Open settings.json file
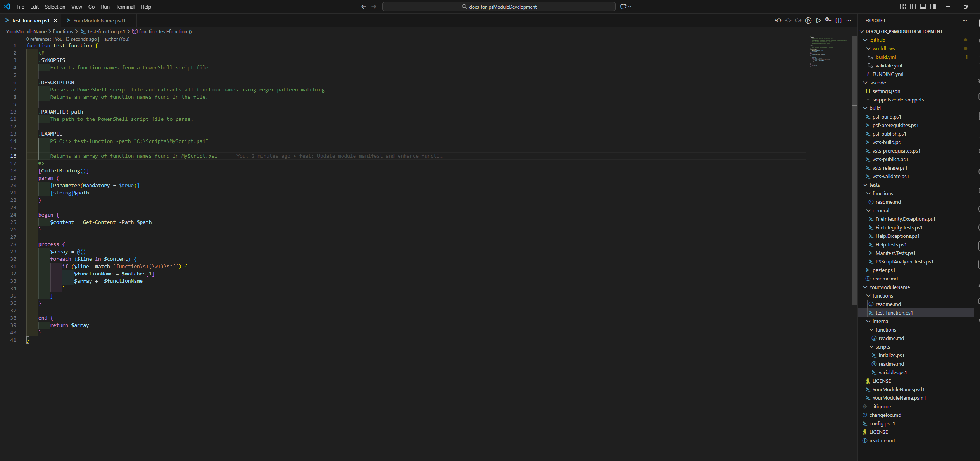This screenshot has height=461, width=980. (886, 91)
